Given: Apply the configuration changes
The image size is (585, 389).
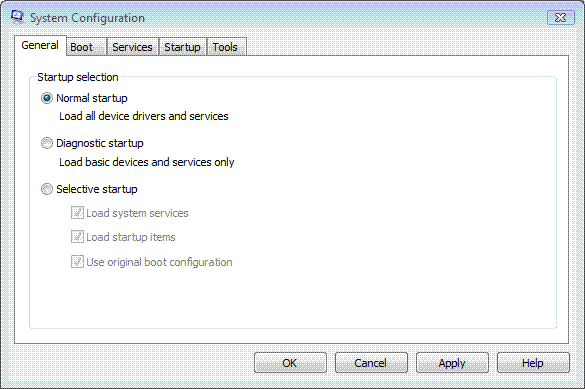Looking at the screenshot, I should coord(452,363).
